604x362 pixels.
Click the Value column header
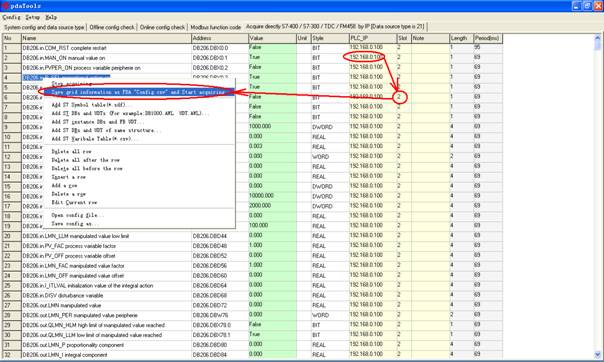(x=272, y=38)
